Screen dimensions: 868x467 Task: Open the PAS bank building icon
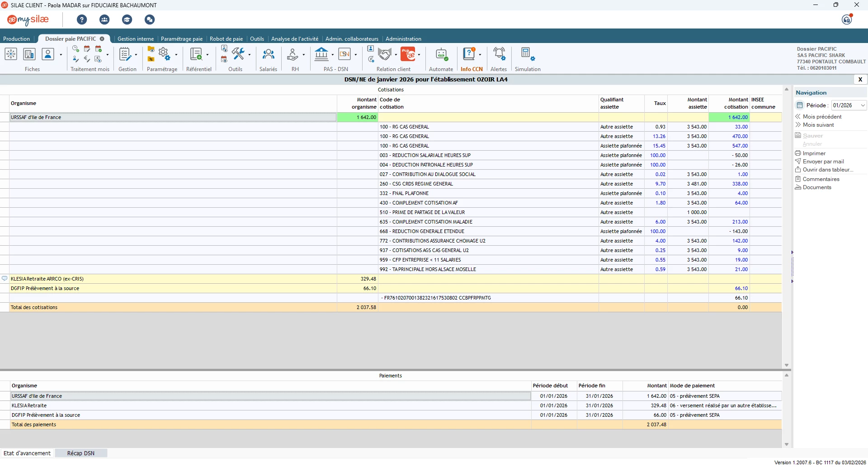321,54
